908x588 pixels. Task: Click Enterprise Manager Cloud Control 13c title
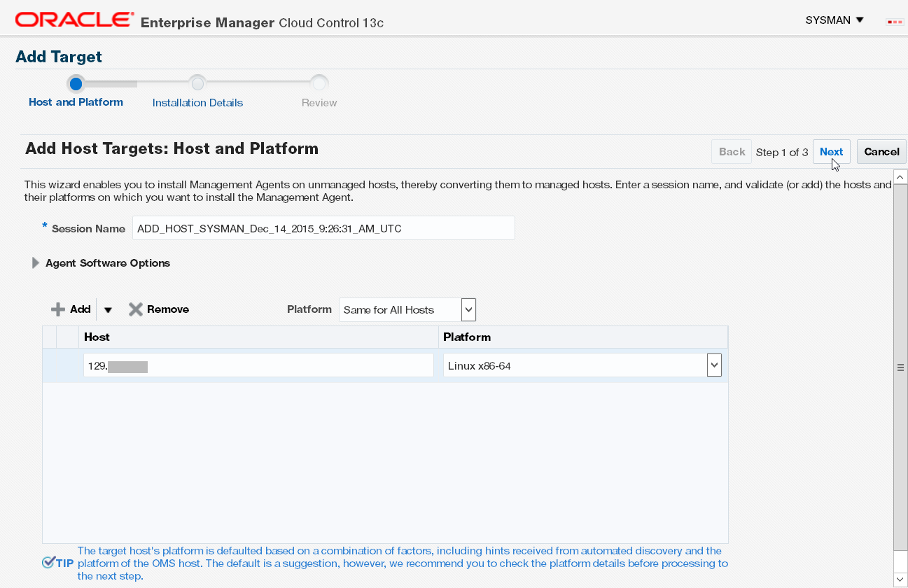pos(262,22)
